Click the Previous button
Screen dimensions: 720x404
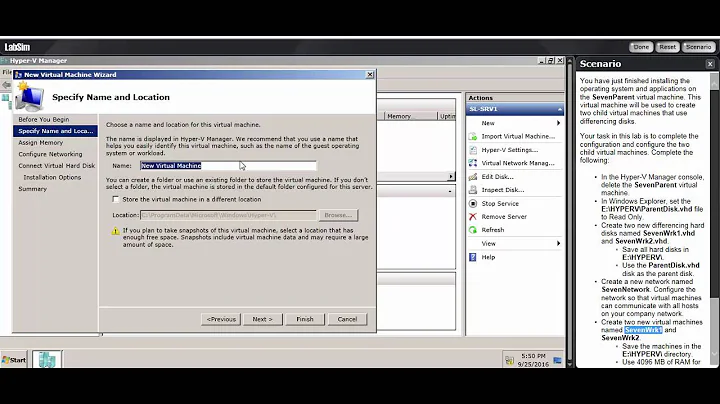click(221, 319)
